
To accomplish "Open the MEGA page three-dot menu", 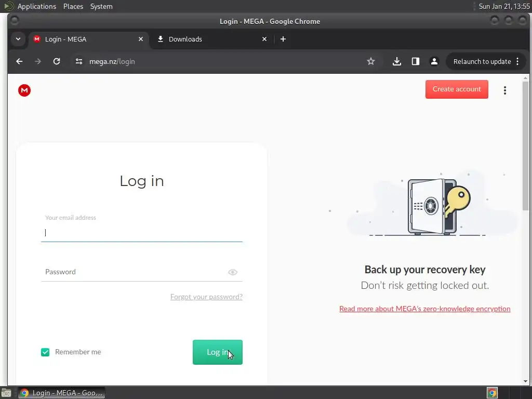I will pyautogui.click(x=505, y=90).
